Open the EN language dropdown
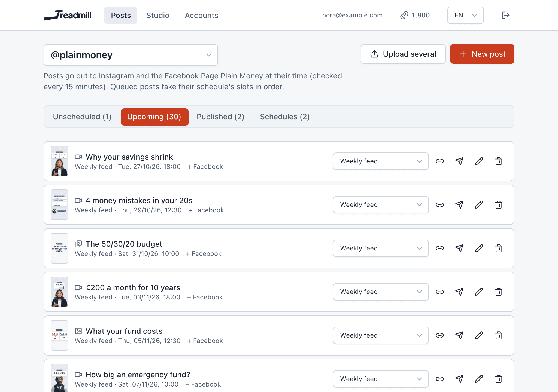 [x=465, y=15]
